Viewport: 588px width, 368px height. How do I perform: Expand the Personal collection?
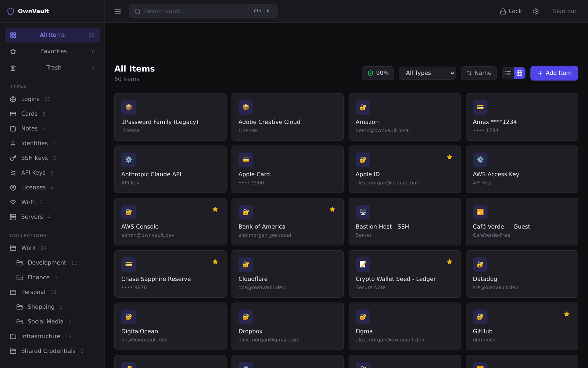pyautogui.click(x=52, y=292)
